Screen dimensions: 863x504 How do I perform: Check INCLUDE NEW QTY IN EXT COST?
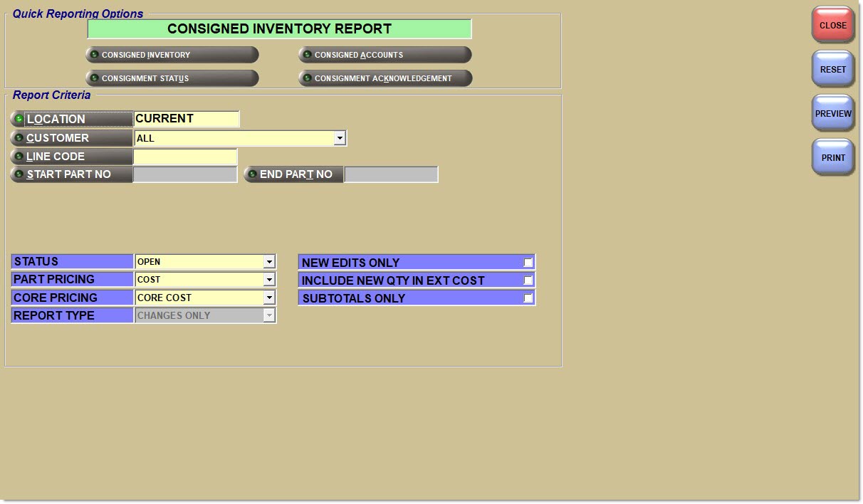tap(528, 280)
